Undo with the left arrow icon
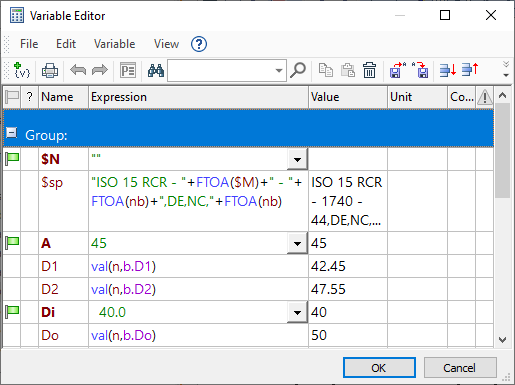 78,70
